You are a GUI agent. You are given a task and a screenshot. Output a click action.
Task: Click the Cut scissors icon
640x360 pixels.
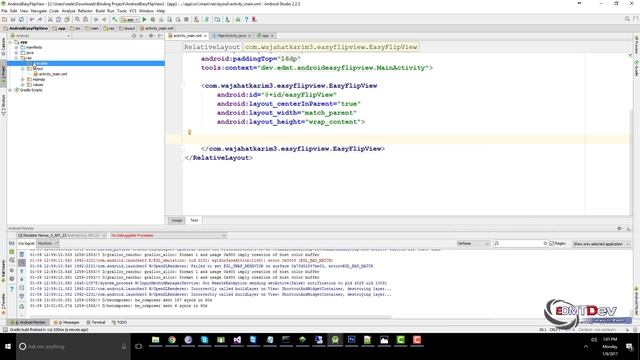click(50, 20)
